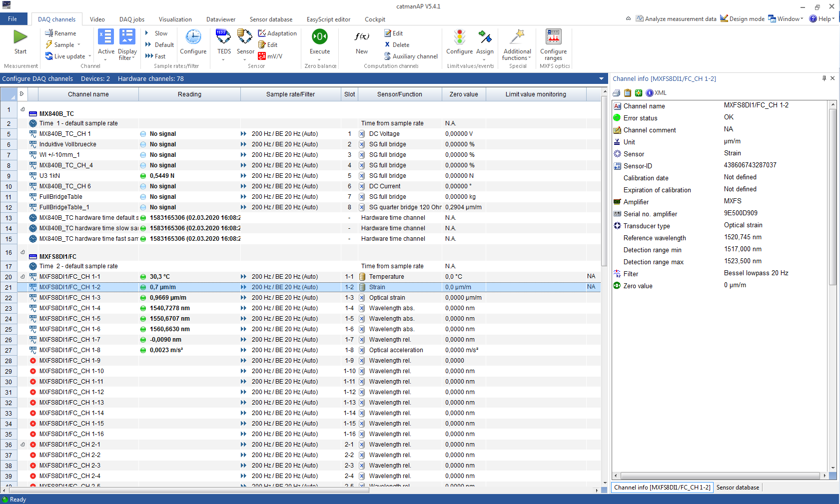This screenshot has height=504, width=840.
Task: Click the print icon in Channel info
Action: tap(617, 93)
